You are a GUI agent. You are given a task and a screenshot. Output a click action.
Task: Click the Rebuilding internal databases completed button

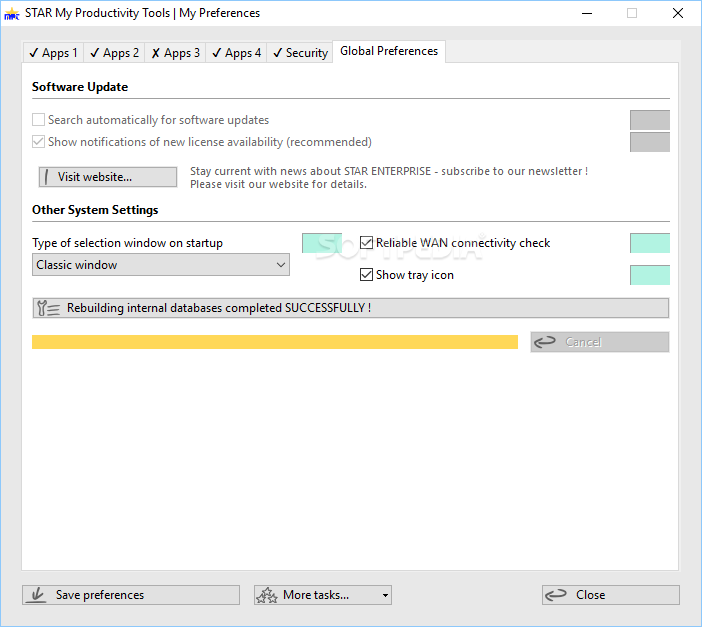tap(351, 308)
